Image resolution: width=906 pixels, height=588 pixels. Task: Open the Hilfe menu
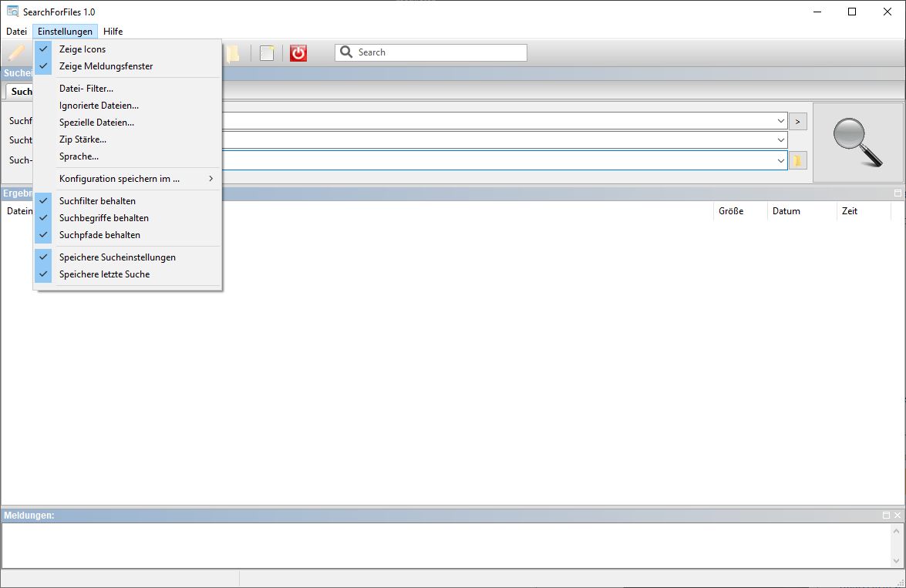tap(113, 32)
